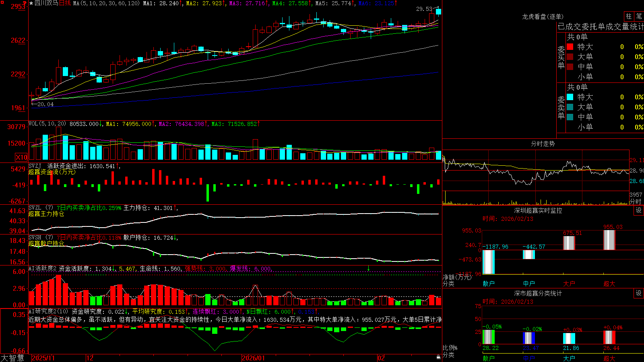The height and width of the screenshot is (362, 644).
Task: Click the 已成交委托单成交量统计 header
Action: pyautogui.click(x=601, y=27)
